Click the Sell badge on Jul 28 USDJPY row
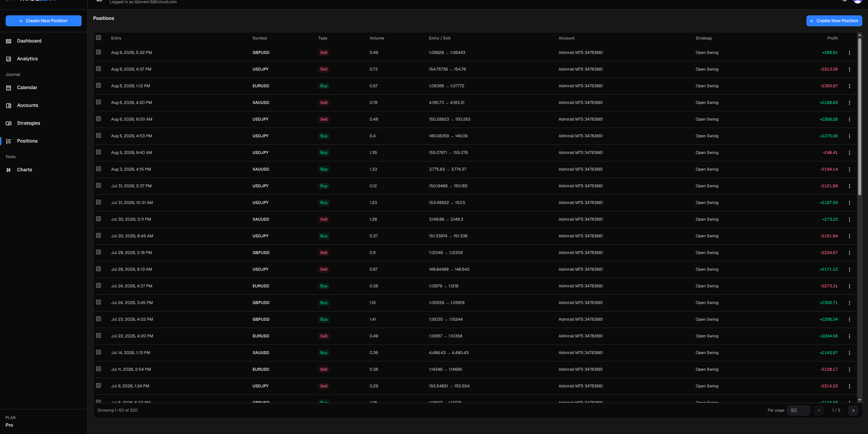The height and width of the screenshot is (434, 868). 324,270
